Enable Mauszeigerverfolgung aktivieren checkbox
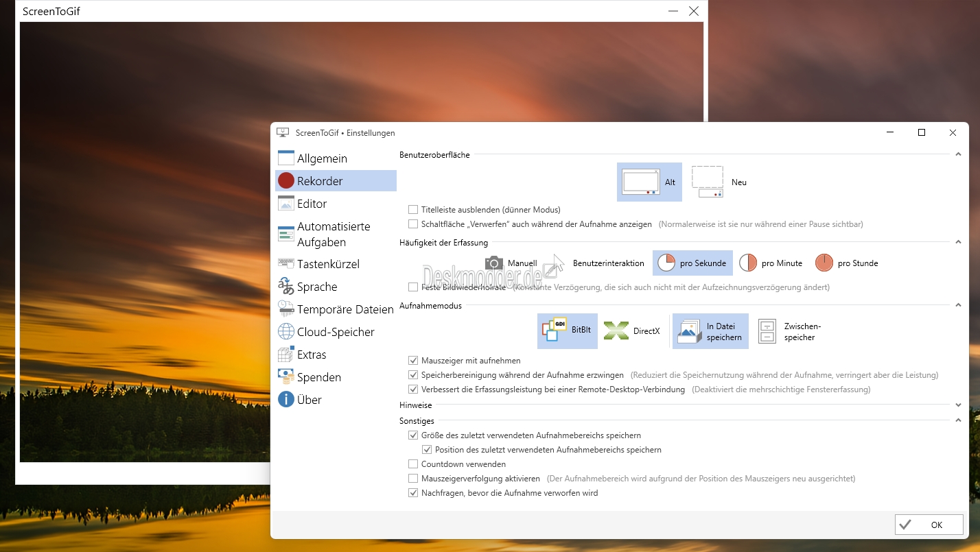The width and height of the screenshot is (980, 552). [x=413, y=479]
